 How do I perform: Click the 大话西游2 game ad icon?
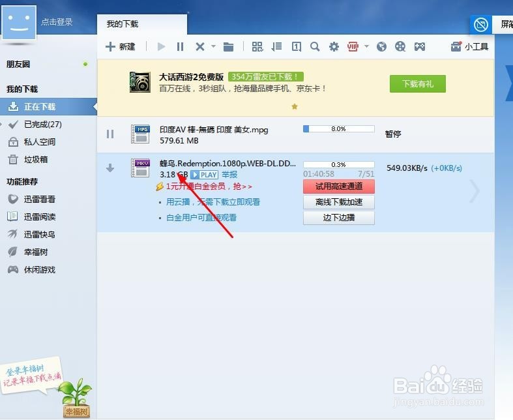point(140,82)
